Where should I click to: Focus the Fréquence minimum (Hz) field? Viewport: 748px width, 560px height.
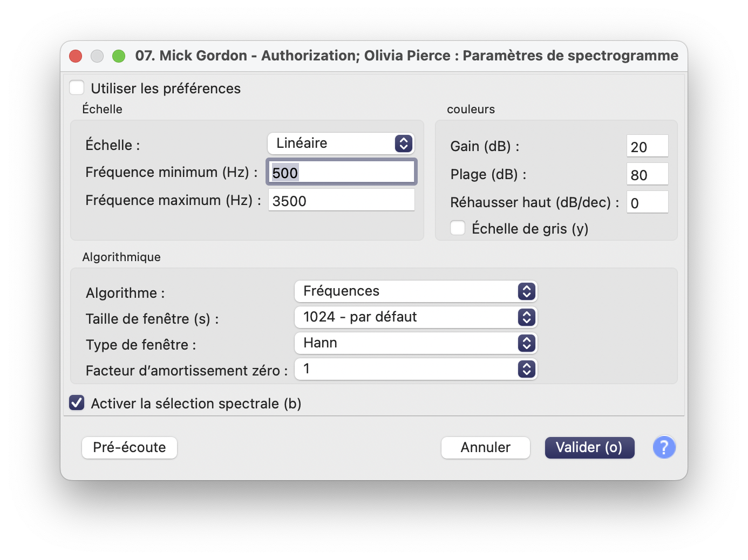pyautogui.click(x=341, y=172)
